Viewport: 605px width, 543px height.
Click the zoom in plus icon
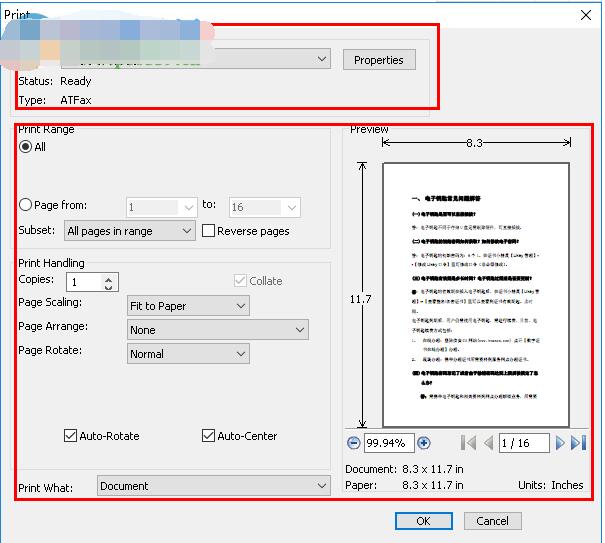(x=423, y=443)
